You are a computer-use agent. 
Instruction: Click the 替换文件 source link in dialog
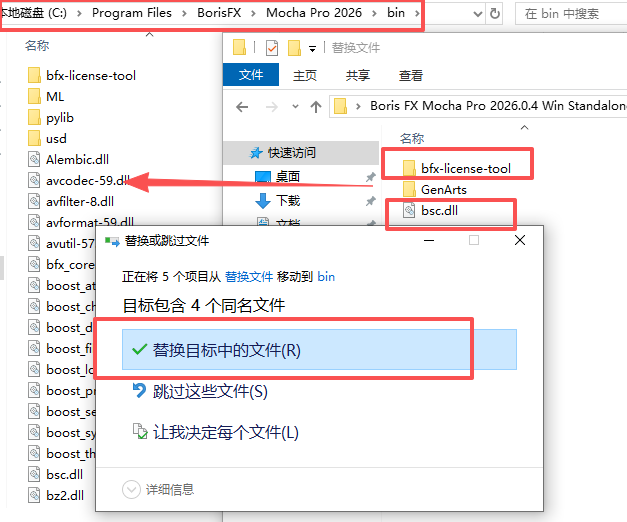click(249, 276)
